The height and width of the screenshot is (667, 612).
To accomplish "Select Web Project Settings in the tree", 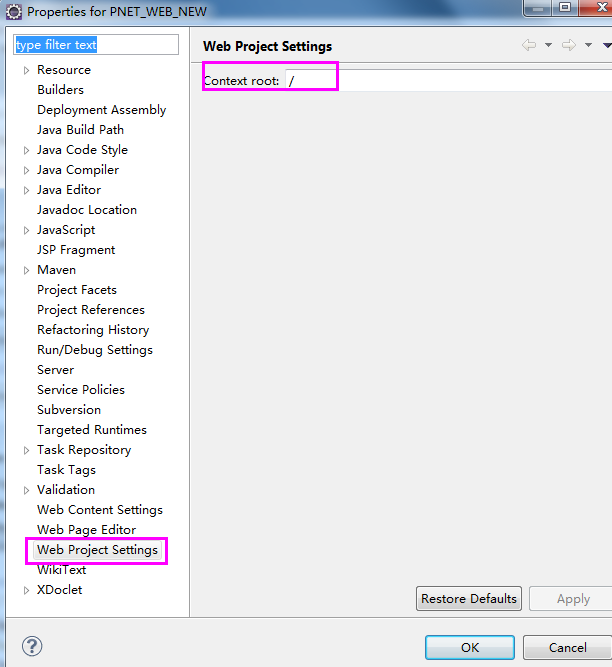I will 97,550.
